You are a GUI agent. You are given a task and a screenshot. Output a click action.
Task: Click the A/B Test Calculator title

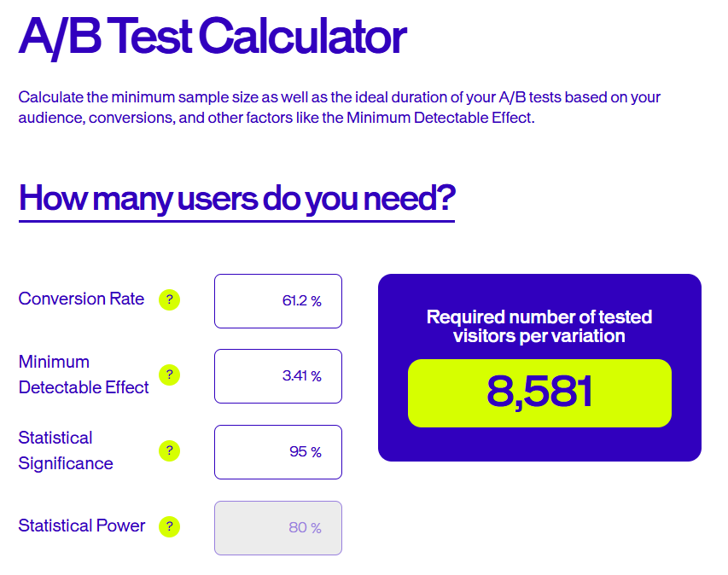[213, 38]
